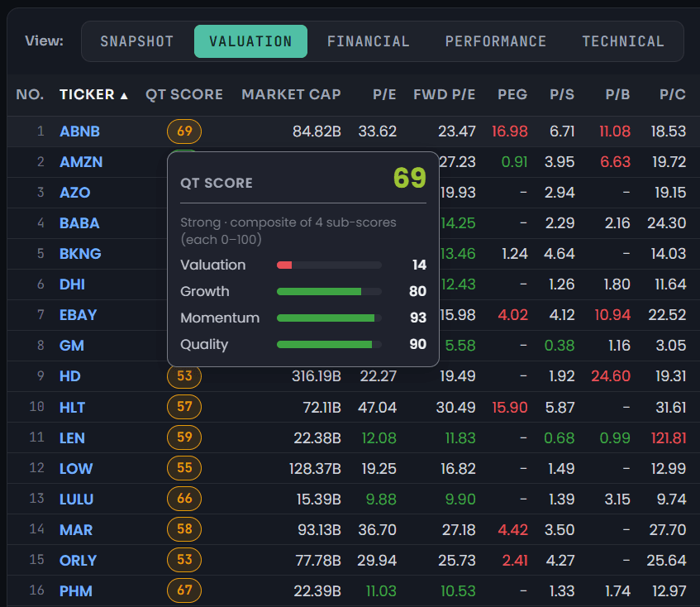Switch to the Snapshot view tab

pos(137,41)
